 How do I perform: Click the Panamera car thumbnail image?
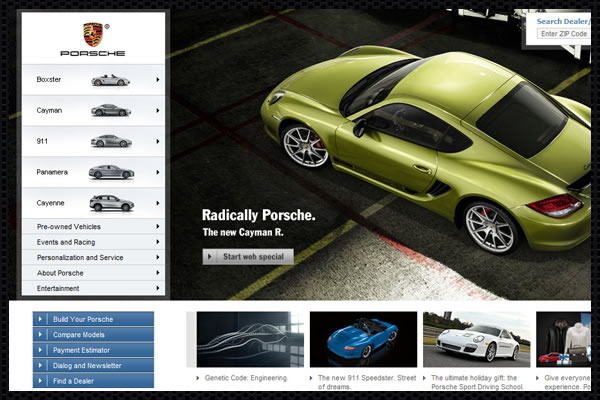pos(111,172)
